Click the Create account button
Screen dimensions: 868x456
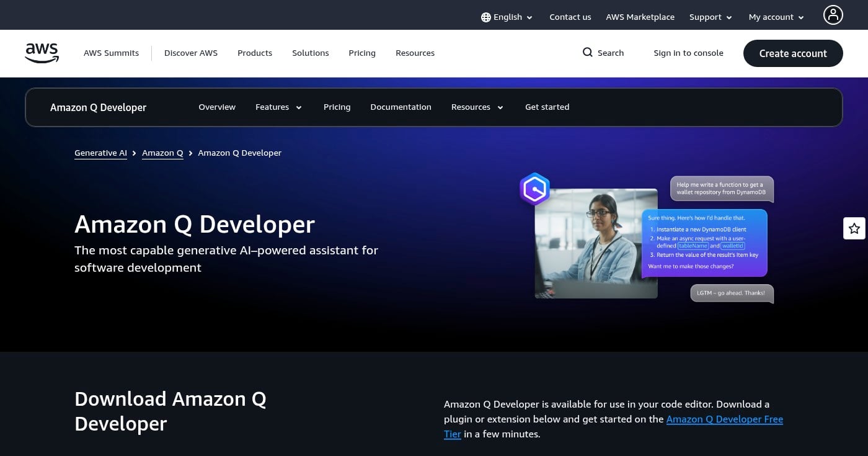tap(793, 53)
